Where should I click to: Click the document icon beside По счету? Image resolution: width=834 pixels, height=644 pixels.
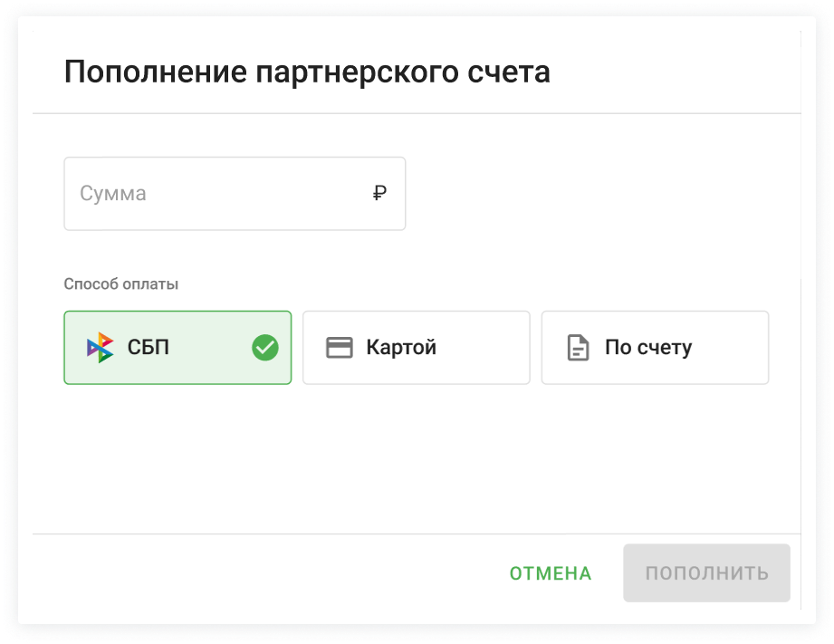tap(577, 348)
